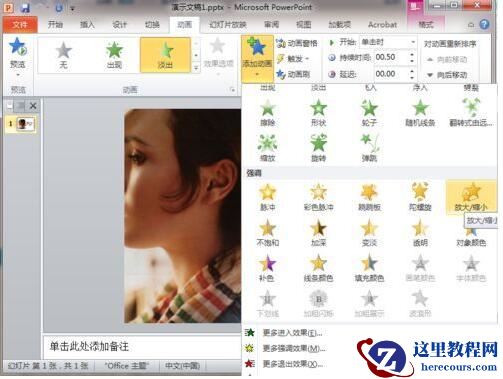Open 更多进入效果 (More Entrance Effects)
This screenshot has height=379, width=503.
click(x=283, y=332)
